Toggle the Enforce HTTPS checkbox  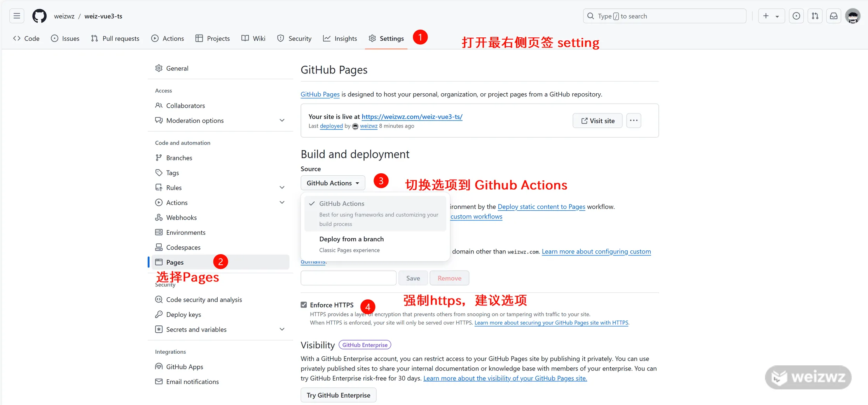[304, 305]
